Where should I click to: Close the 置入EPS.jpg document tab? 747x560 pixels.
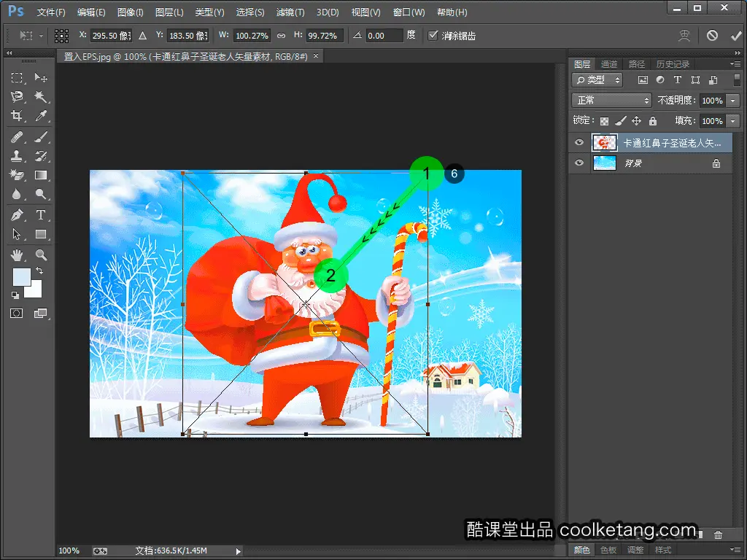(x=316, y=56)
